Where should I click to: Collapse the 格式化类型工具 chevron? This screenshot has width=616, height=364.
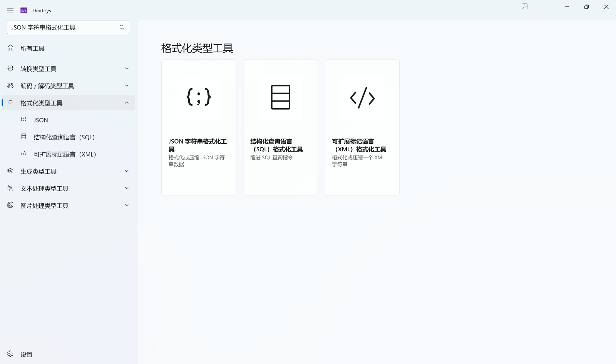tap(127, 103)
